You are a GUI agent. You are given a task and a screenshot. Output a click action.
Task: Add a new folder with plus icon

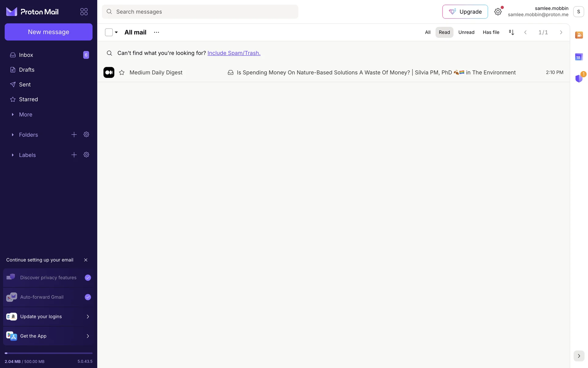[74, 135]
